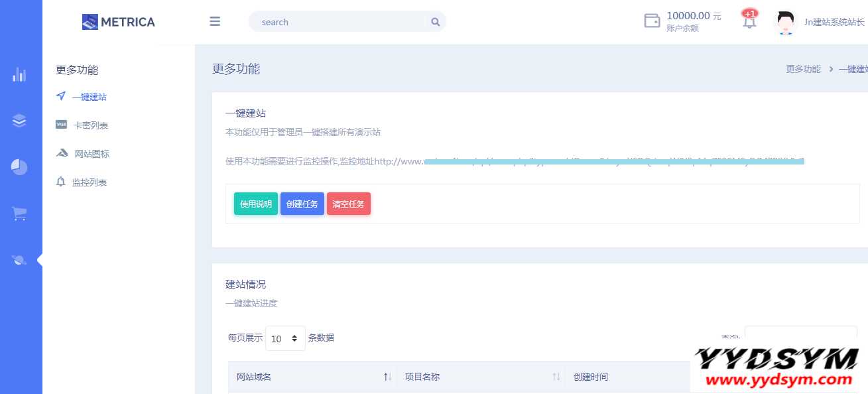This screenshot has width=868, height=394.
Task: Click the green 使用说明 button
Action: pyautogui.click(x=256, y=204)
